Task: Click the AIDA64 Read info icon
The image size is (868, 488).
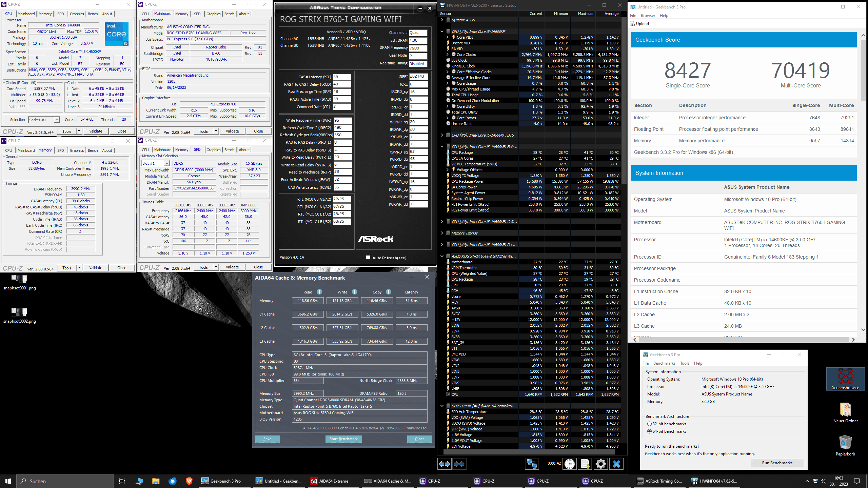Action: pos(319,292)
